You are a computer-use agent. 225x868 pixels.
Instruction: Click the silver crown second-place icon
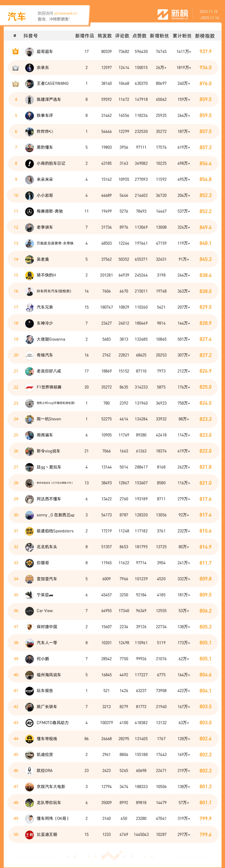tap(15, 68)
